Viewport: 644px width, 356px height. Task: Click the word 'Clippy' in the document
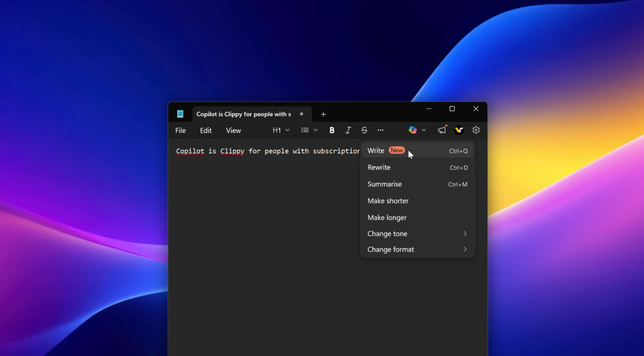tap(232, 151)
